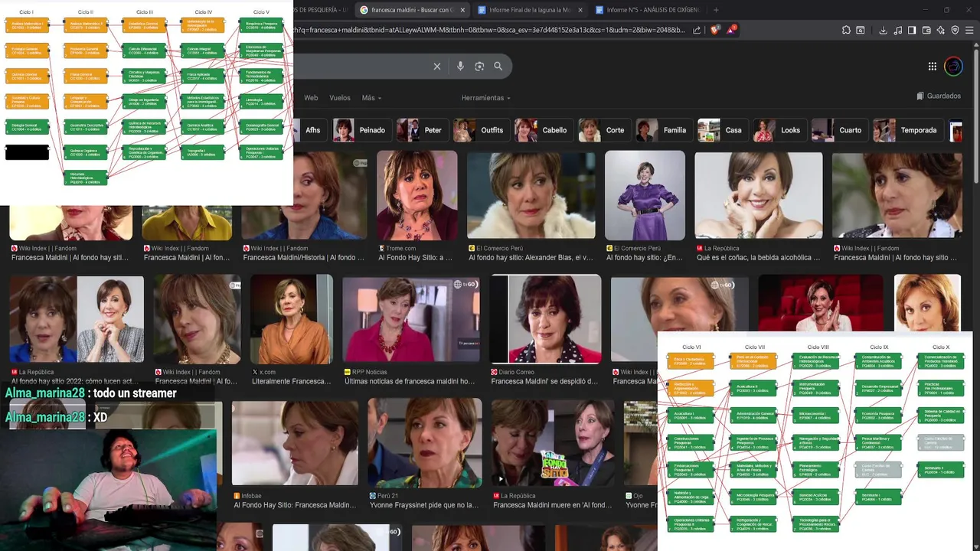Click the Trome.com source label
This screenshot has width=980, height=551.
coord(400,248)
